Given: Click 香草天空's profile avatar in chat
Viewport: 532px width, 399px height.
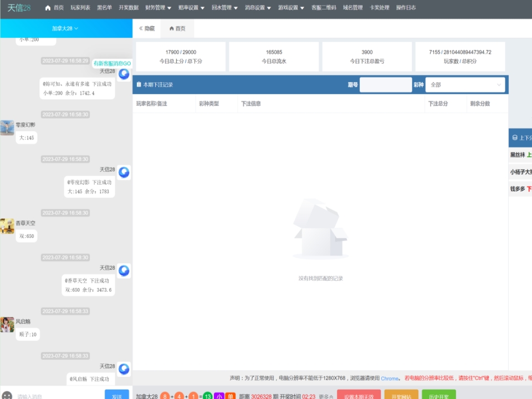Looking at the screenshot, I should (x=7, y=226).
